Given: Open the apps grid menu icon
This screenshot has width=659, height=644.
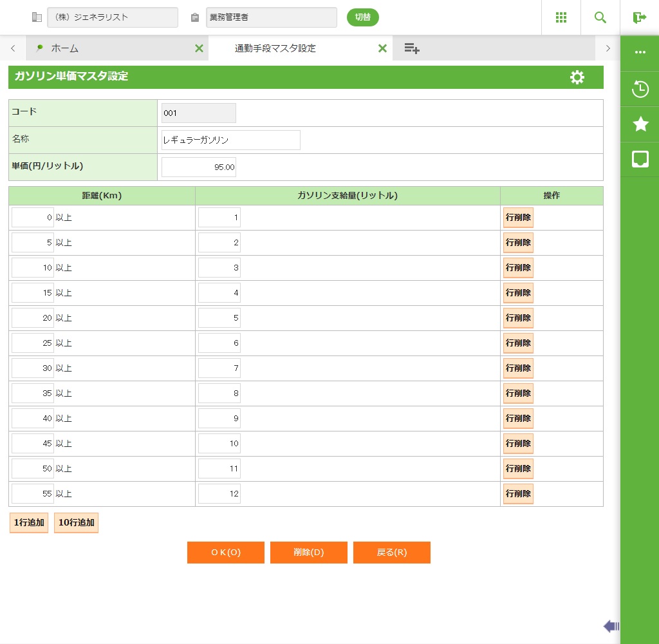Looking at the screenshot, I should point(561,17).
